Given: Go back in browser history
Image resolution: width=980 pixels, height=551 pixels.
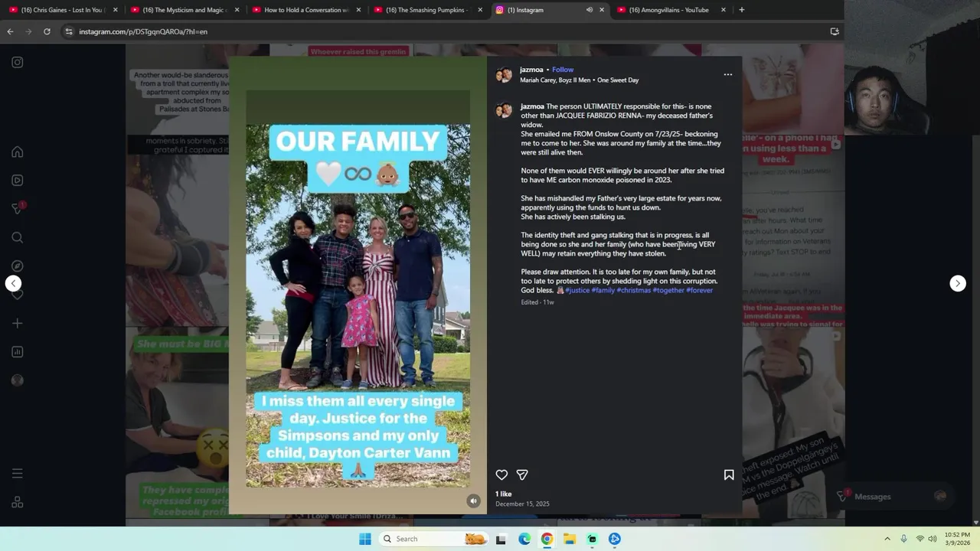Looking at the screenshot, I should 10,31.
